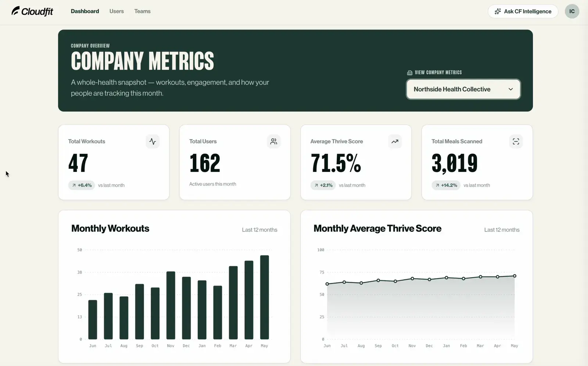Image resolution: width=588 pixels, height=366 pixels.
Task: Click the Nov bar in Monthly Workouts
Action: tap(171, 305)
